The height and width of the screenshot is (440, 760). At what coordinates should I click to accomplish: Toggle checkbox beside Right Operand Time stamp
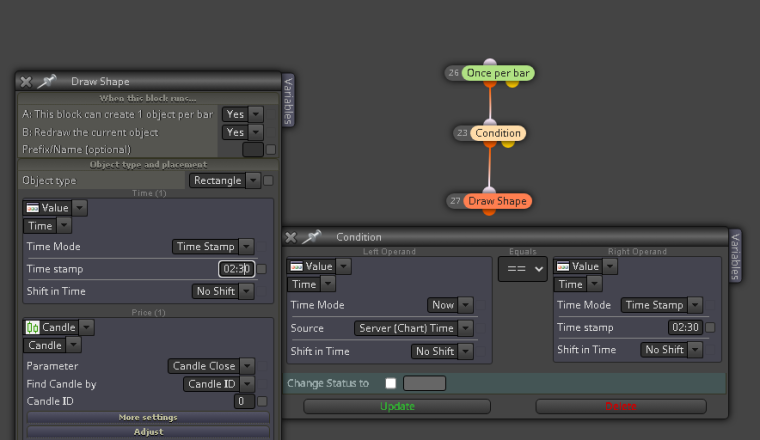click(711, 328)
